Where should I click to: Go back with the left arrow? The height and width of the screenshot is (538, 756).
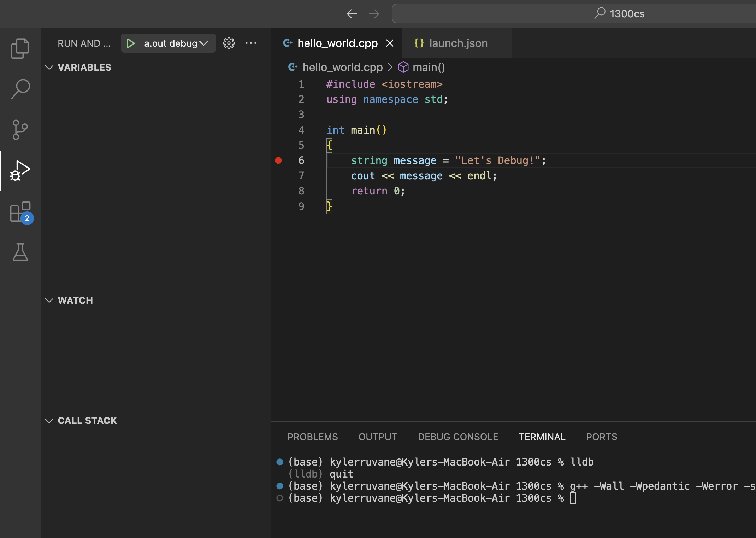tap(352, 14)
